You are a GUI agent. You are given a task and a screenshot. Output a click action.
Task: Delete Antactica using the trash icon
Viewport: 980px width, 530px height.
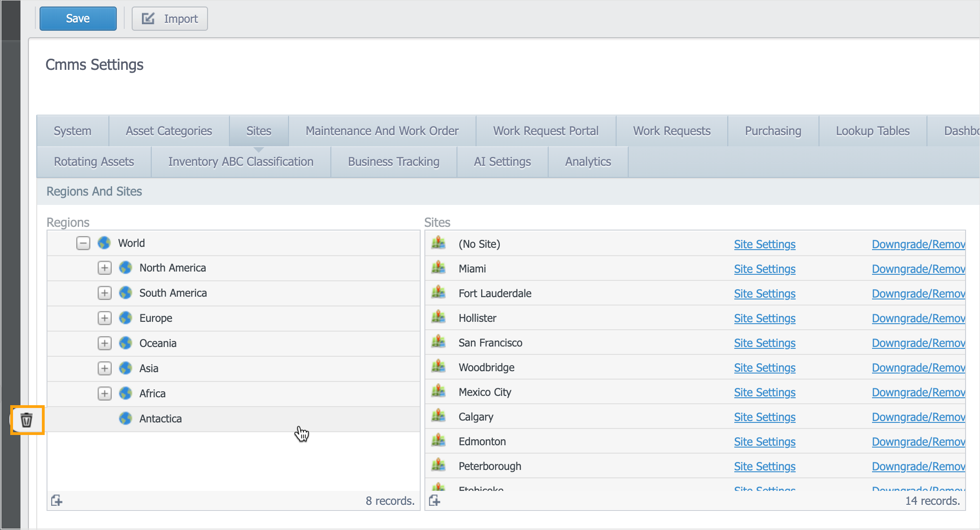click(27, 420)
